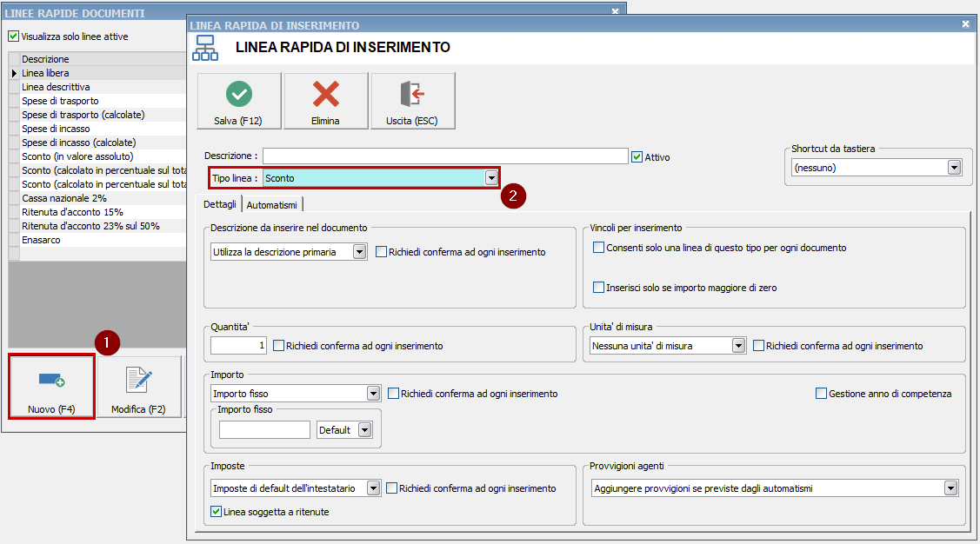Click the Uscita (ESC) exit door icon
The width and height of the screenshot is (980, 544).
tap(412, 94)
